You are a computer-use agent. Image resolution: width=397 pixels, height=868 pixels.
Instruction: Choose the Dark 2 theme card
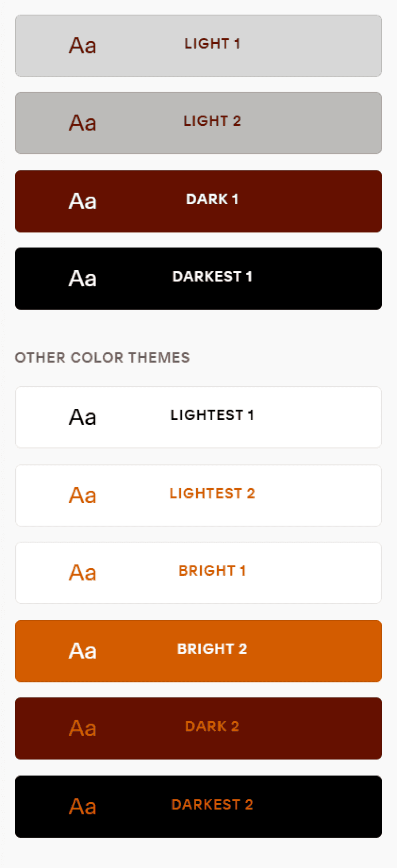198,728
